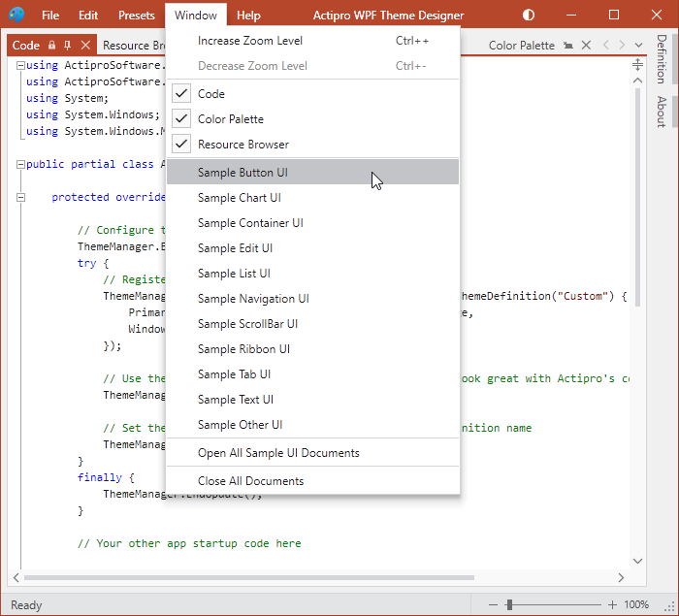Collapse the using directives code block
Image resolution: width=679 pixels, height=616 pixels.
pyautogui.click(x=20, y=65)
